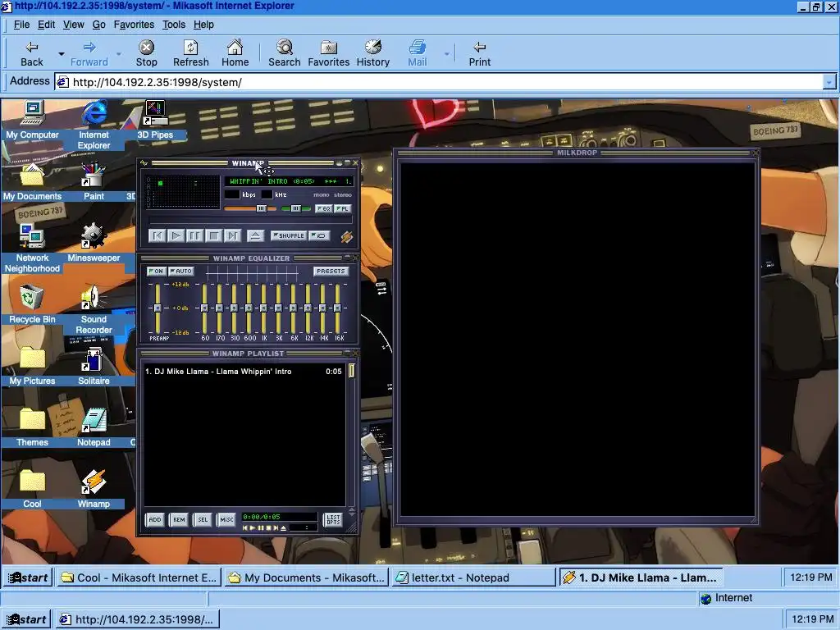Toggle repeat mode in Winamp

pyautogui.click(x=320, y=235)
